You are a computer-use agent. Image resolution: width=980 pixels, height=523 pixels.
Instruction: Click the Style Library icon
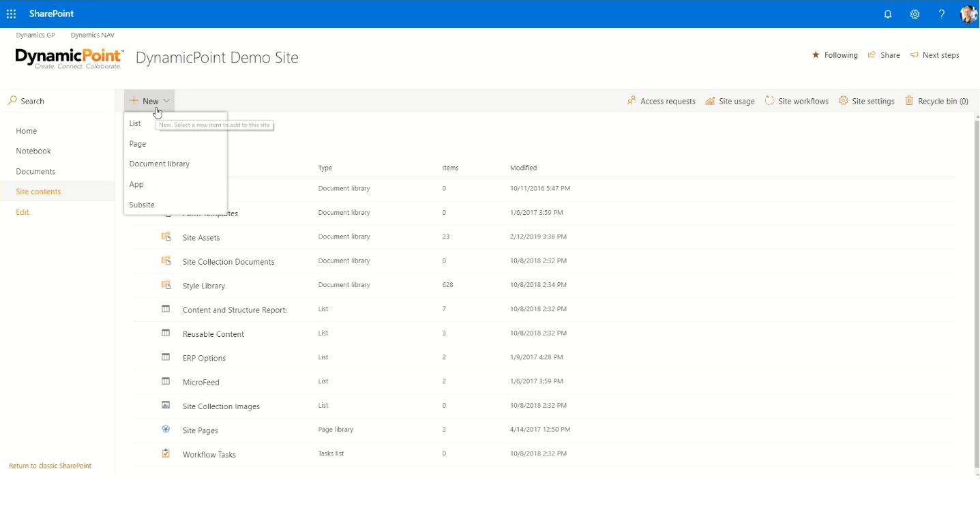(166, 285)
